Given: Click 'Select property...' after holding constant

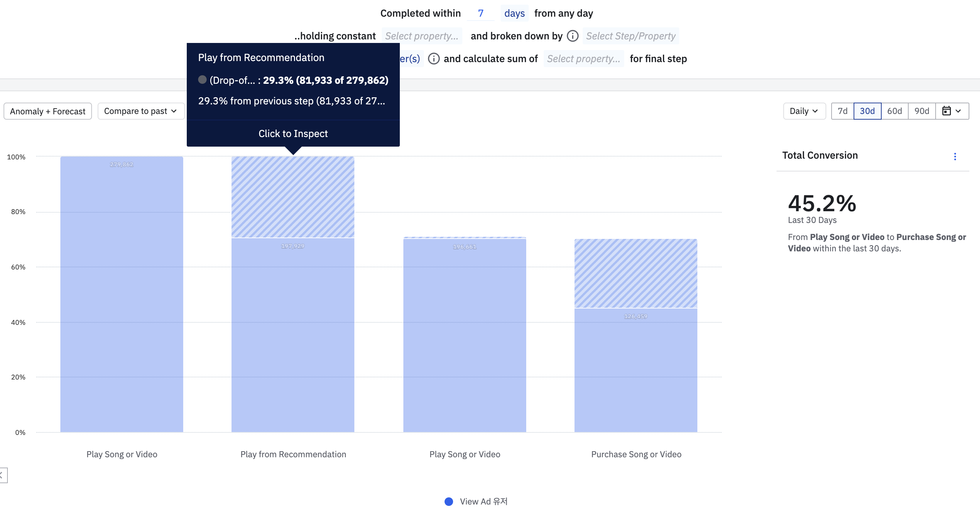Looking at the screenshot, I should 421,36.
